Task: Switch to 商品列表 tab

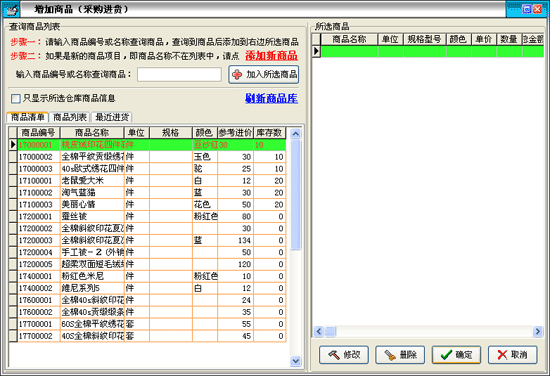Action: (70, 117)
